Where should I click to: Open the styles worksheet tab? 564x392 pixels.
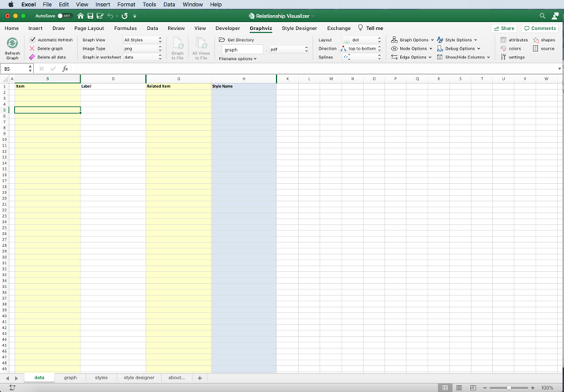click(x=101, y=378)
